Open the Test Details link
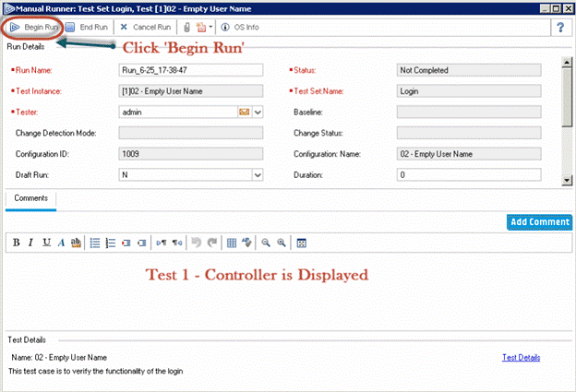Image resolution: width=576 pixels, height=392 pixels. pyautogui.click(x=521, y=357)
